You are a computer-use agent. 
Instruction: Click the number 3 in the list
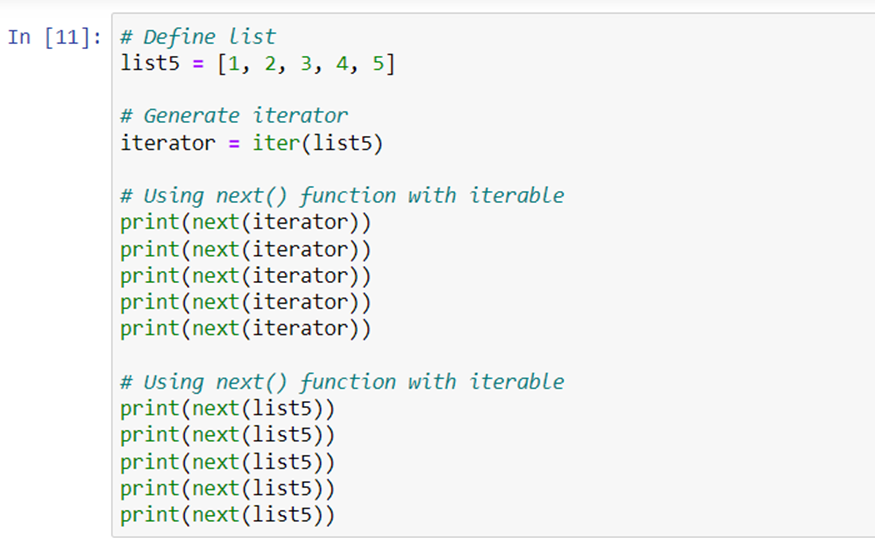coord(306,64)
